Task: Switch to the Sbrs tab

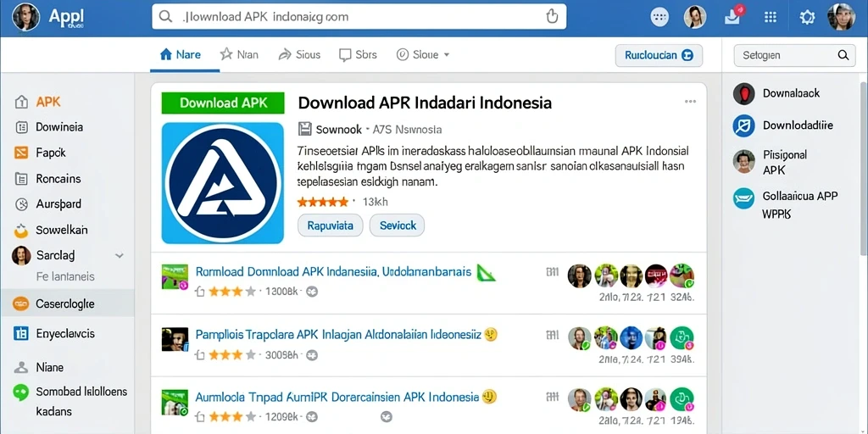Action: [x=359, y=54]
